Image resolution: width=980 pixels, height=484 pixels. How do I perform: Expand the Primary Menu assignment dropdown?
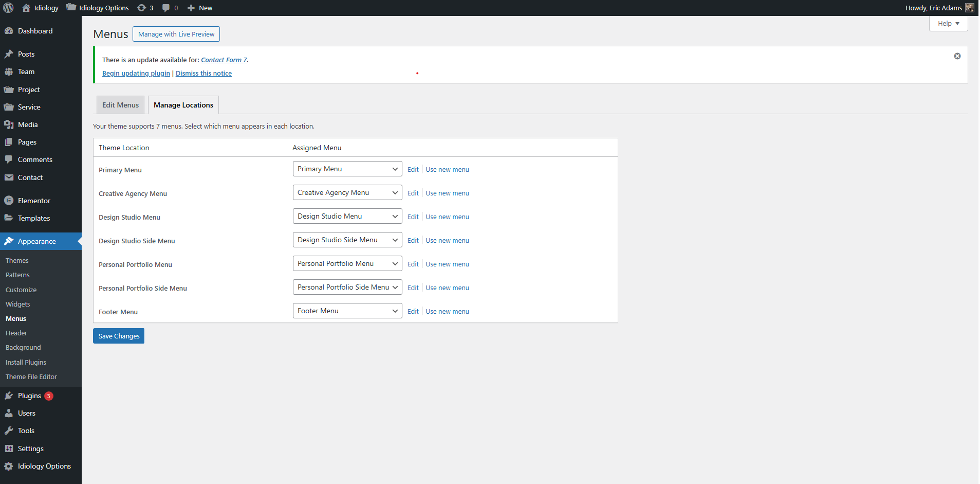pyautogui.click(x=347, y=169)
